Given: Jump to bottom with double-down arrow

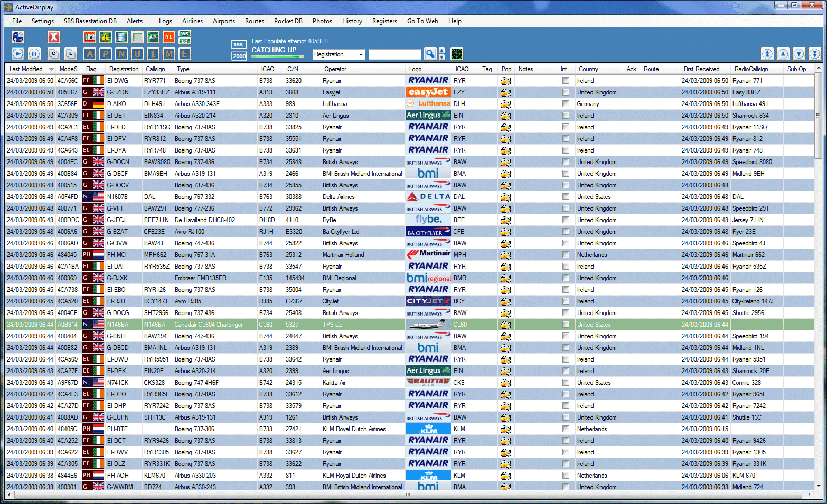Looking at the screenshot, I should click(815, 54).
